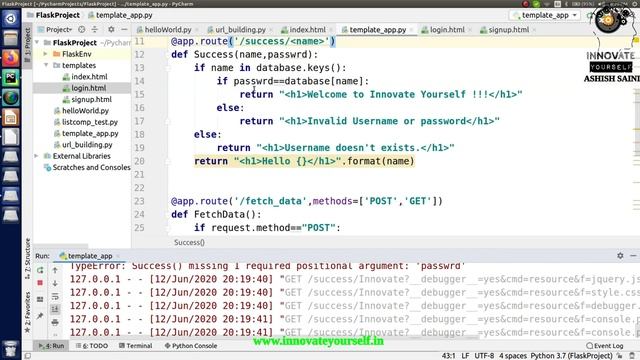
Task: Open Run panel settings gear
Action: tap(620, 256)
